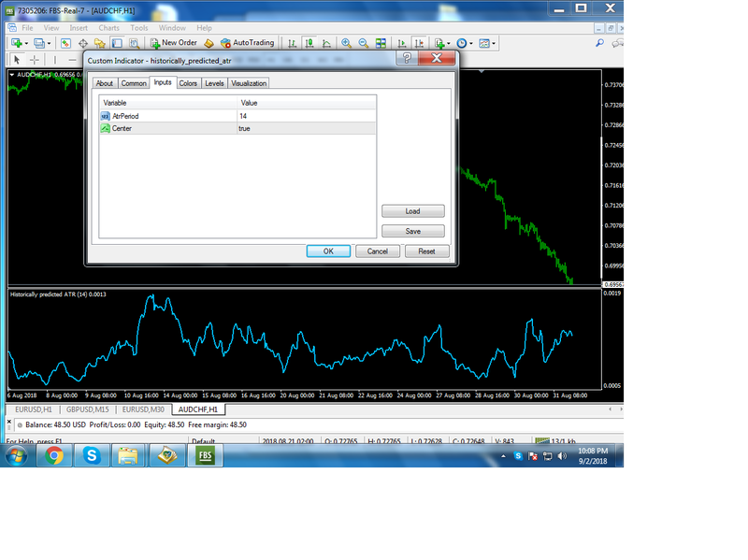The width and height of the screenshot is (748, 560).
Task: Zoom out of the chart
Action: 364,43
